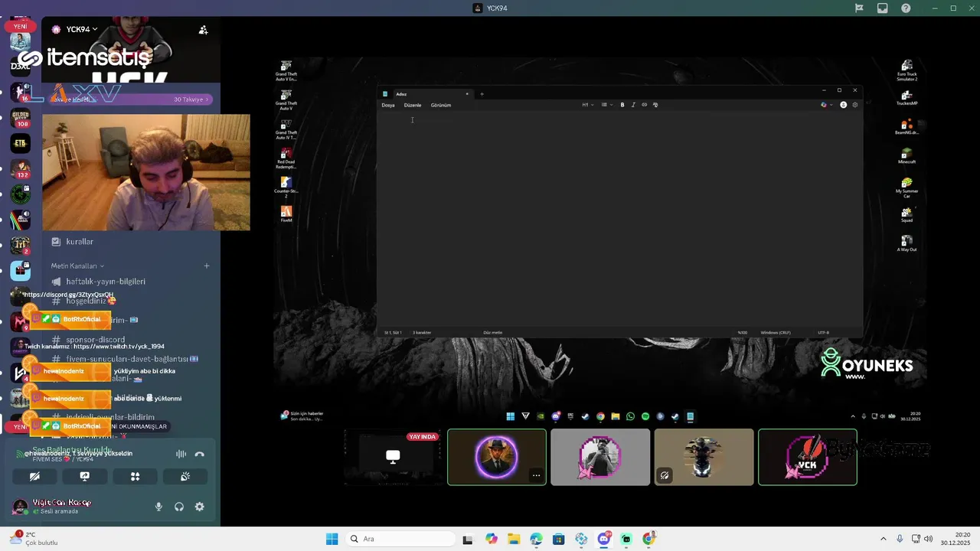The height and width of the screenshot is (551, 980).
Task: Disconnect from voice call with hang-up icon
Action: tap(200, 454)
